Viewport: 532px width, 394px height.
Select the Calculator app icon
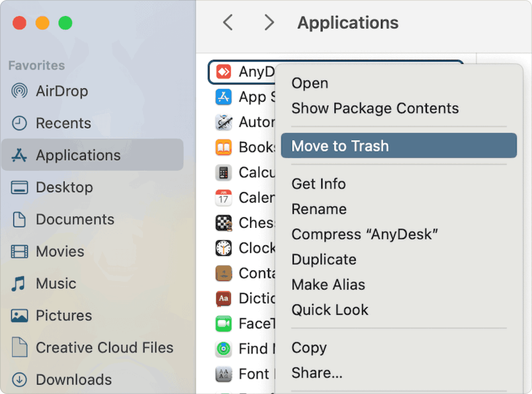tap(223, 173)
